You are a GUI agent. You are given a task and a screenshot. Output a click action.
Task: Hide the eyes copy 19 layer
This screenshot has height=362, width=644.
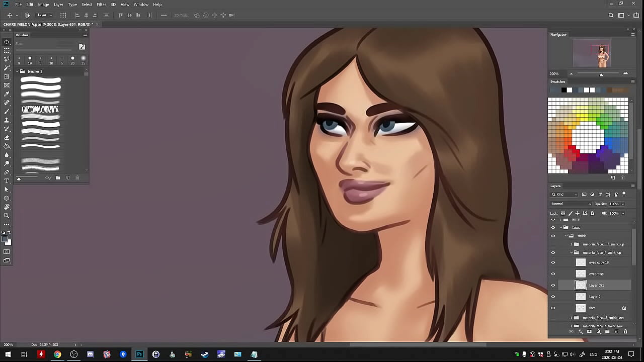click(553, 262)
